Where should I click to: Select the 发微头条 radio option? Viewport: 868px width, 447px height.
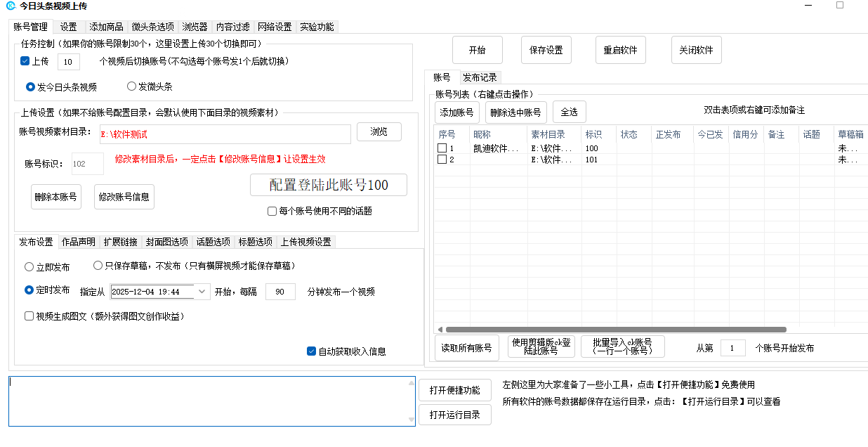pyautogui.click(x=131, y=86)
